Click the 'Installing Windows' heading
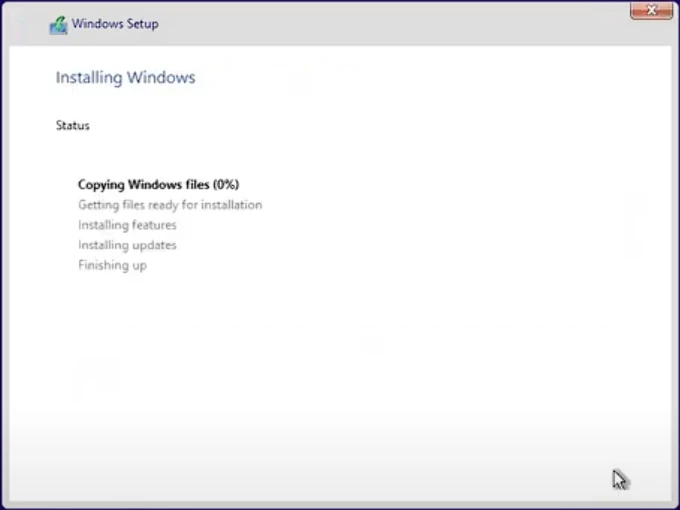 (125, 78)
